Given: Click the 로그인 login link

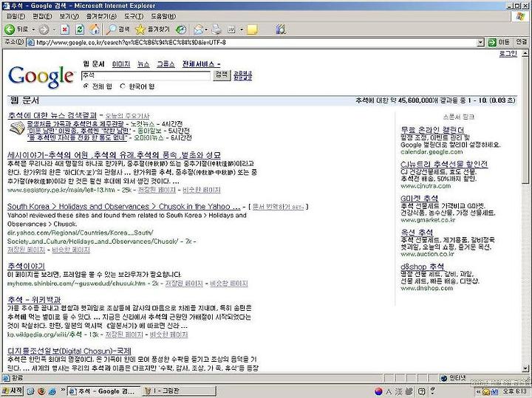Looking at the screenshot, I should pos(508,54).
